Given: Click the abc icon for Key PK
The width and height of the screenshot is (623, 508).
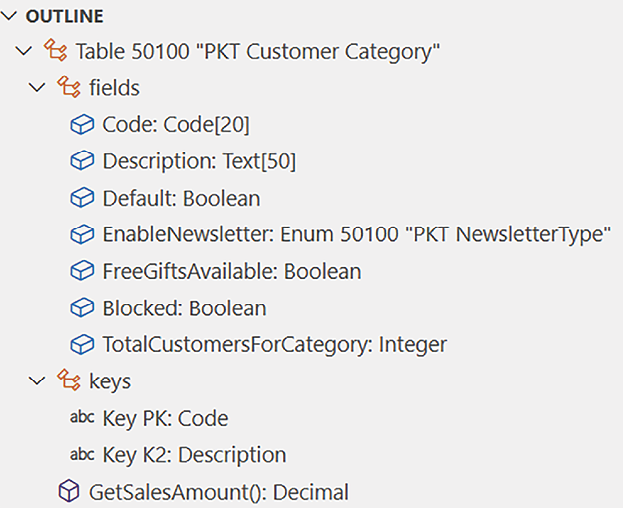Looking at the screenshot, I should tap(82, 417).
